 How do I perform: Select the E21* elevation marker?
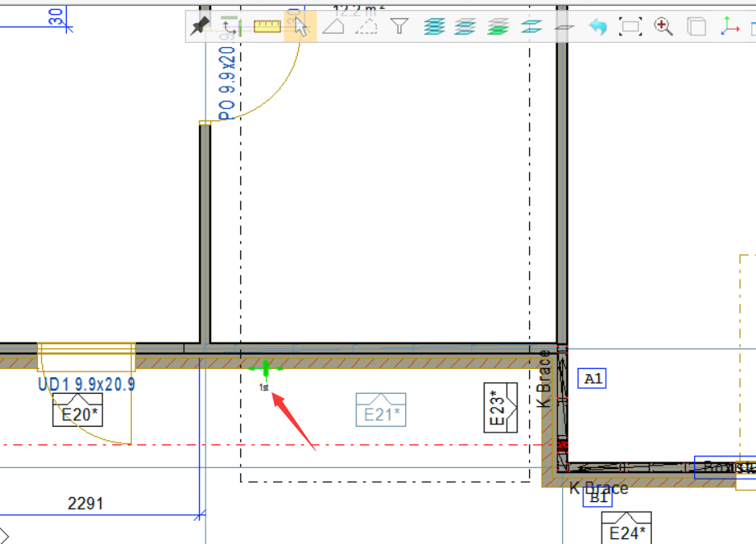(x=381, y=410)
